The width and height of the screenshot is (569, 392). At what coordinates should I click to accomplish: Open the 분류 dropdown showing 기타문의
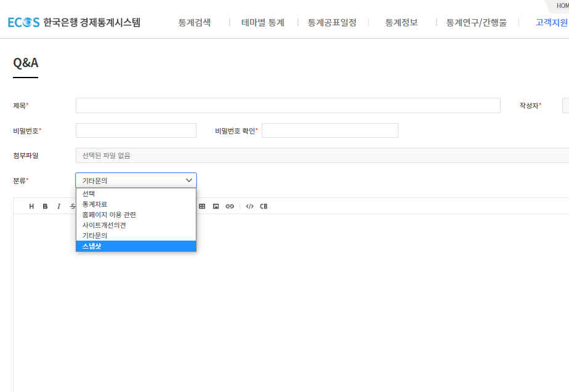[136, 180]
